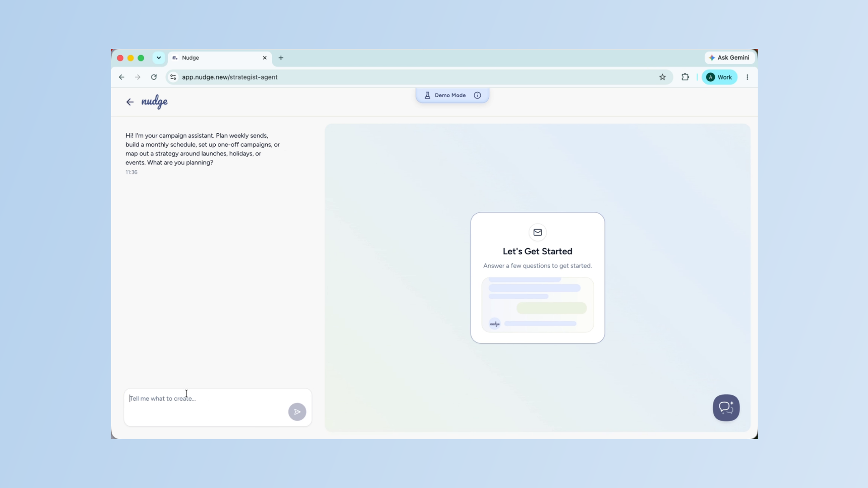Screen dimensions: 868x488
Task: Open a new browser tab
Action: pos(281,58)
